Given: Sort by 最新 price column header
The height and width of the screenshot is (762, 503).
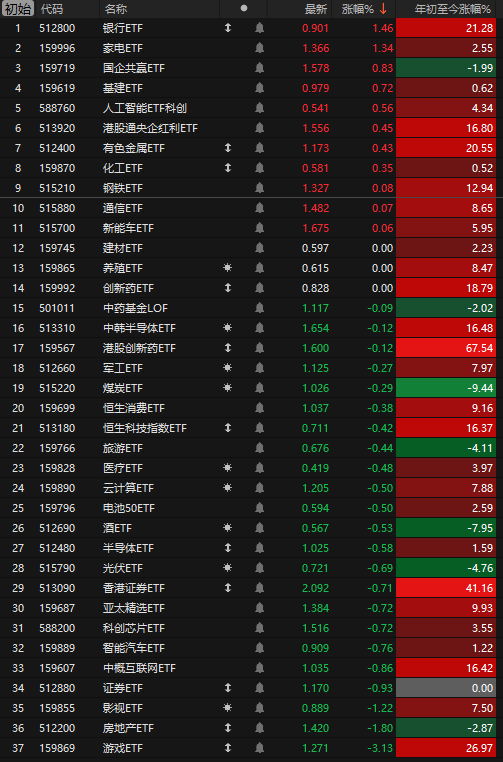Looking at the screenshot, I should (316, 9).
